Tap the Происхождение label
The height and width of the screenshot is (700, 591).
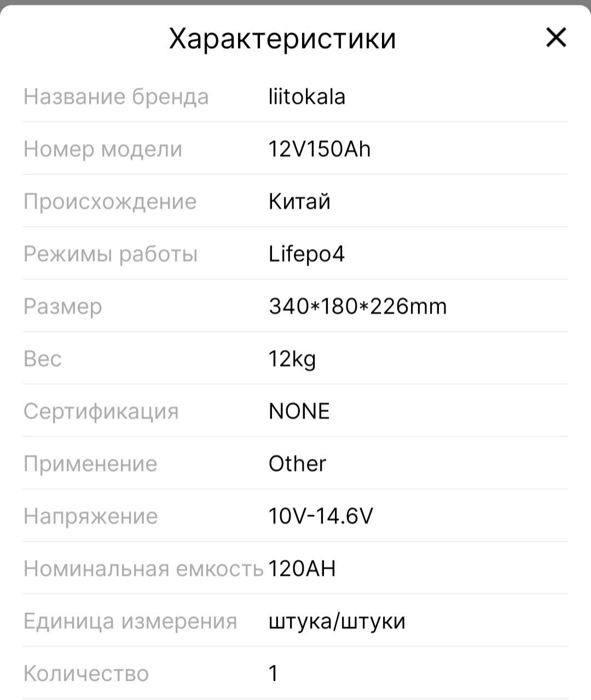(x=110, y=201)
